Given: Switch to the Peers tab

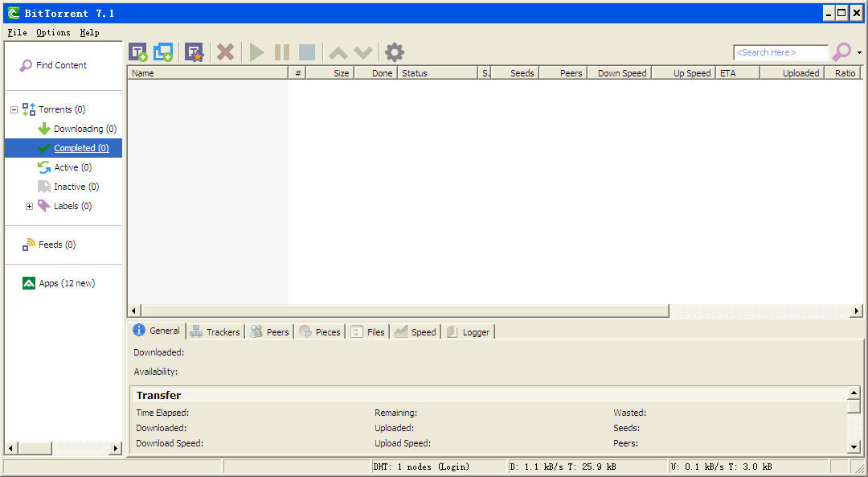Looking at the screenshot, I should pos(269,332).
